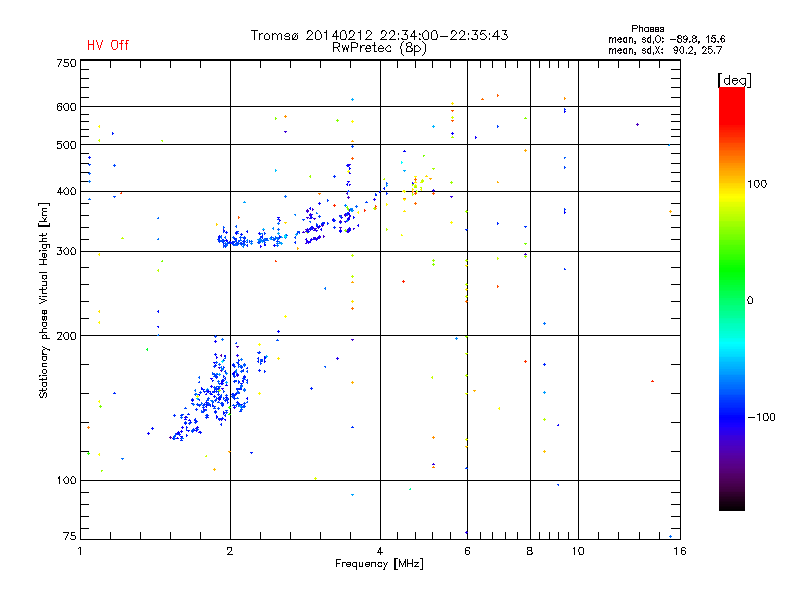Click y-axis tick label '200'
Screen dimensions: 800x600
[x=66, y=336]
